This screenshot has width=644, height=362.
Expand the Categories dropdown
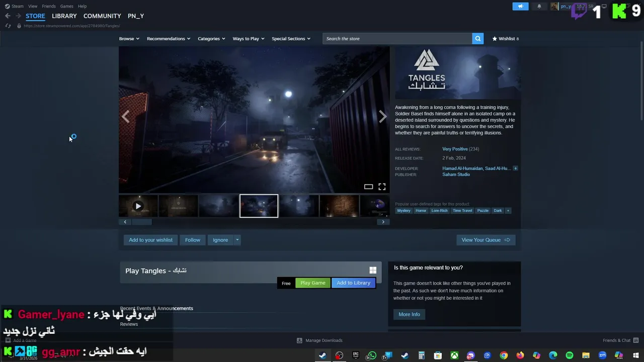point(211,39)
